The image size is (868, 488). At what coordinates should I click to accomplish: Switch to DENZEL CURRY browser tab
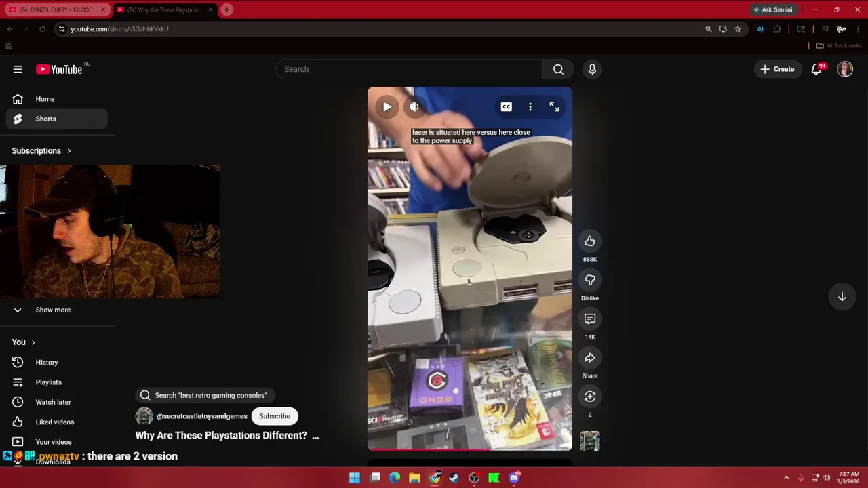(56, 9)
